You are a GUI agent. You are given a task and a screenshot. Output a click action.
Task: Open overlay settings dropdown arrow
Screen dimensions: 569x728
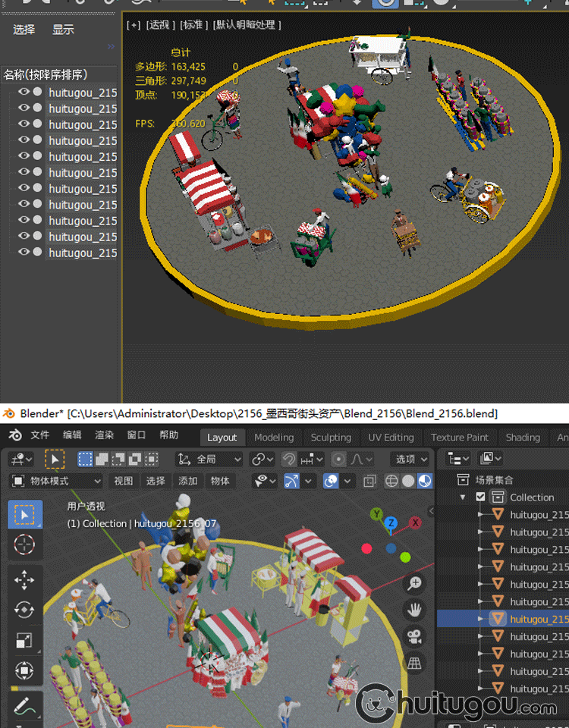(x=347, y=481)
